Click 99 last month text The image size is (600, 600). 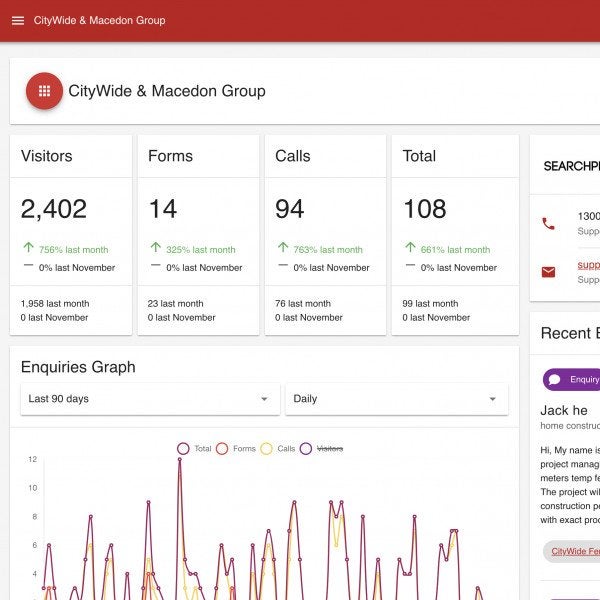430,303
